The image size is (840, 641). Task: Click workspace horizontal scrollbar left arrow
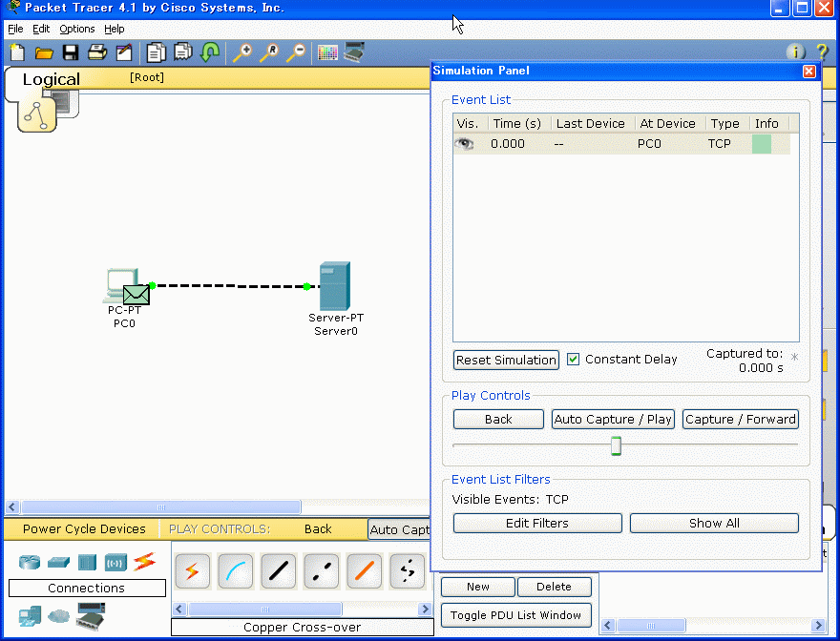tap(12, 507)
